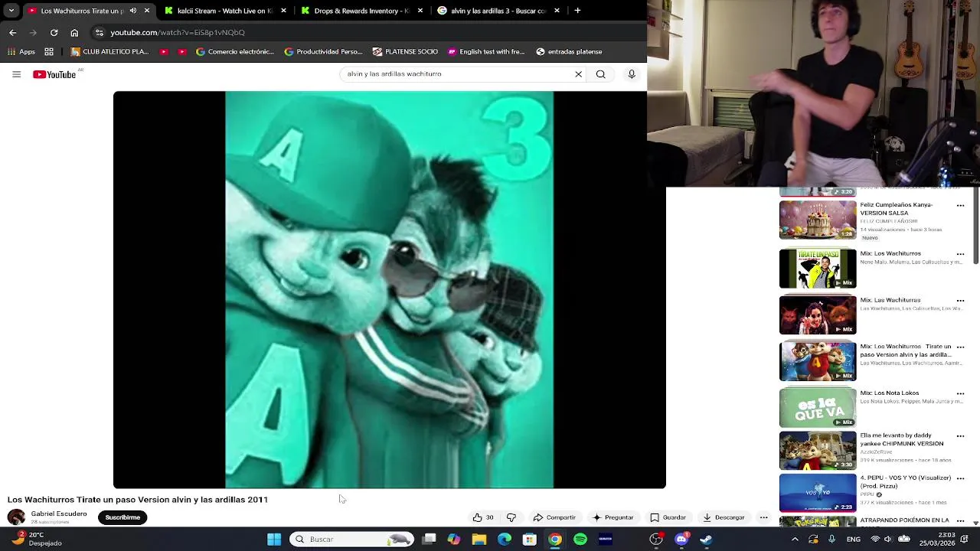Click the Windows taskbar Buscar search box

tap(351, 540)
